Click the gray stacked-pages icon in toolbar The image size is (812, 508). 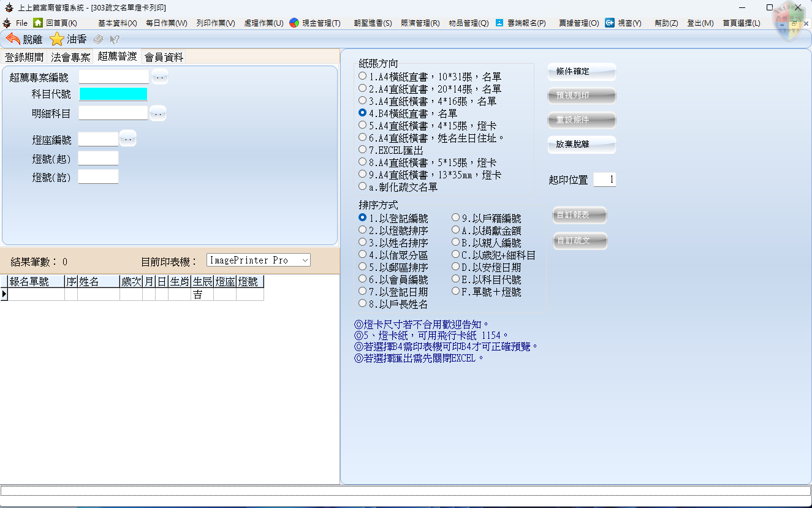(98, 39)
